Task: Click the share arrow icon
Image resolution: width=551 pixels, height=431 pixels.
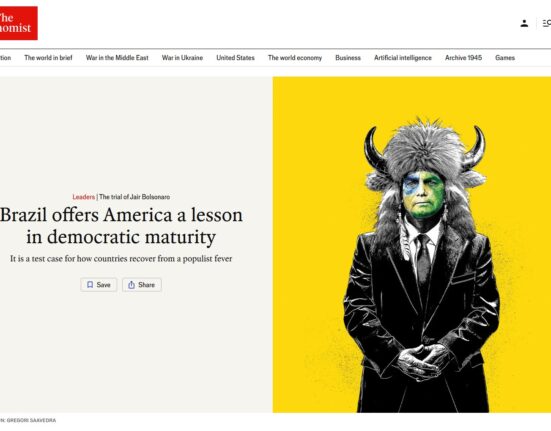Action: (x=131, y=285)
